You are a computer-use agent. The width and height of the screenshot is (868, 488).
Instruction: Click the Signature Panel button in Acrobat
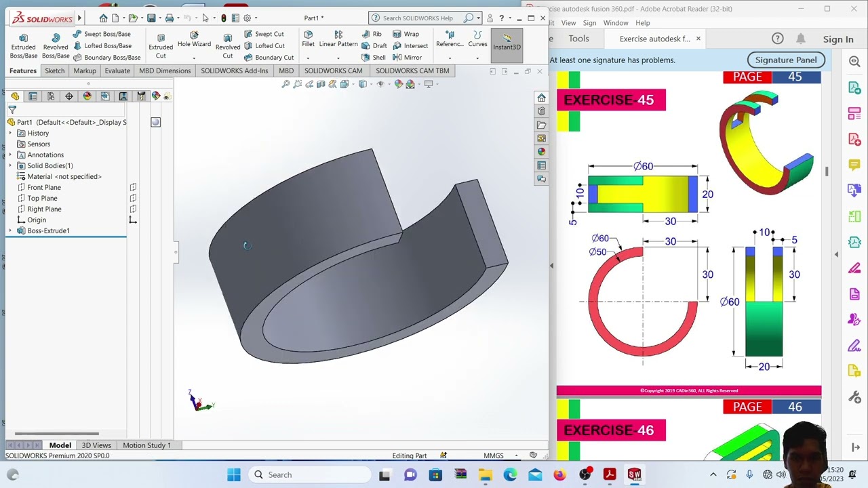pyautogui.click(x=786, y=60)
